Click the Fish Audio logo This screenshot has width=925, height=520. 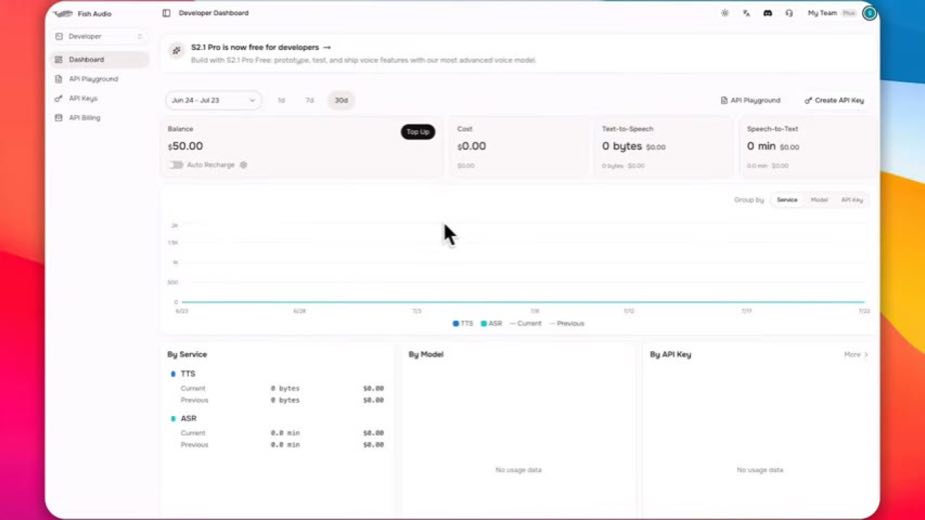63,14
